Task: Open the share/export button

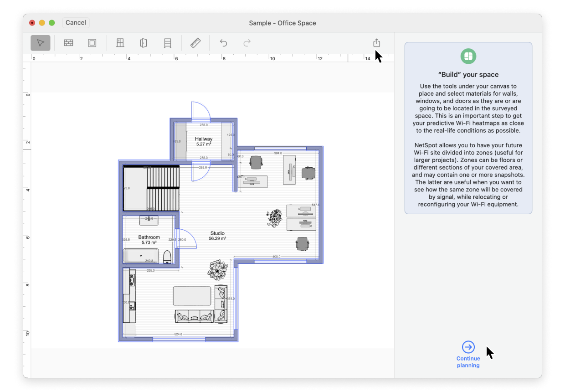Action: coord(376,43)
